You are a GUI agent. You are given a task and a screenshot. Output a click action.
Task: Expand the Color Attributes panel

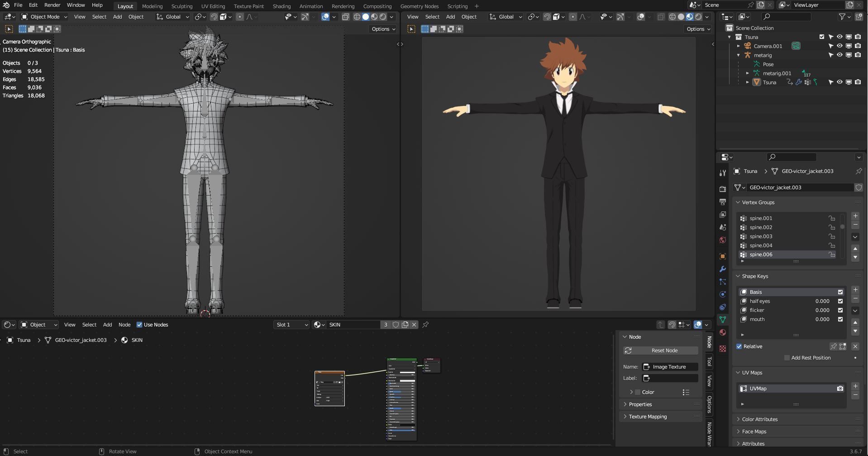(x=759, y=419)
